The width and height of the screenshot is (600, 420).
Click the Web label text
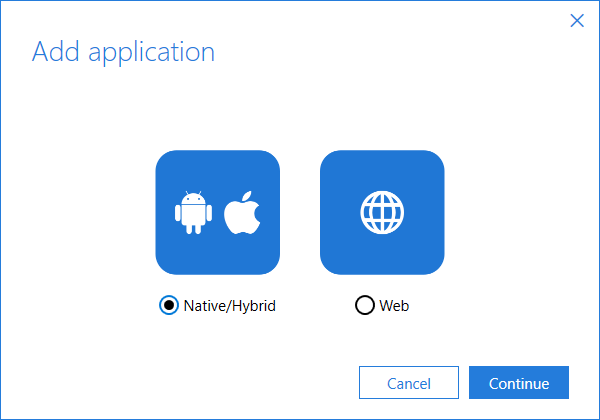pos(394,306)
